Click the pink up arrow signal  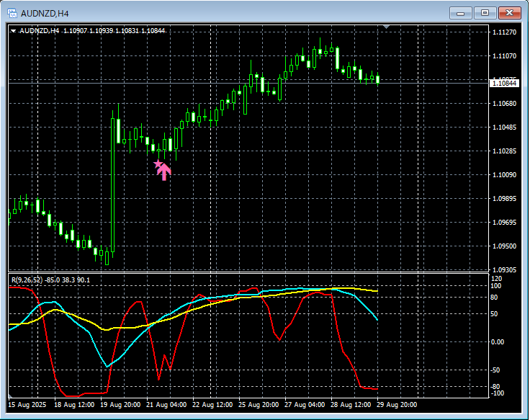click(165, 172)
